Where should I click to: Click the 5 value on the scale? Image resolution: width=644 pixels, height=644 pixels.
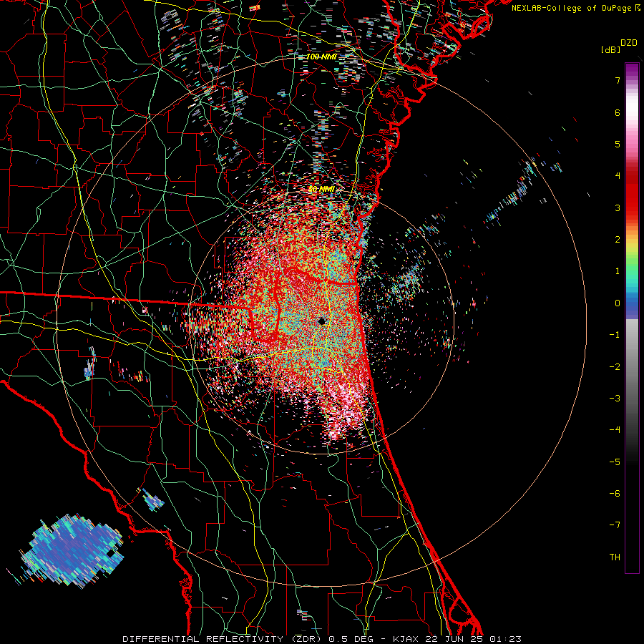coord(618,144)
